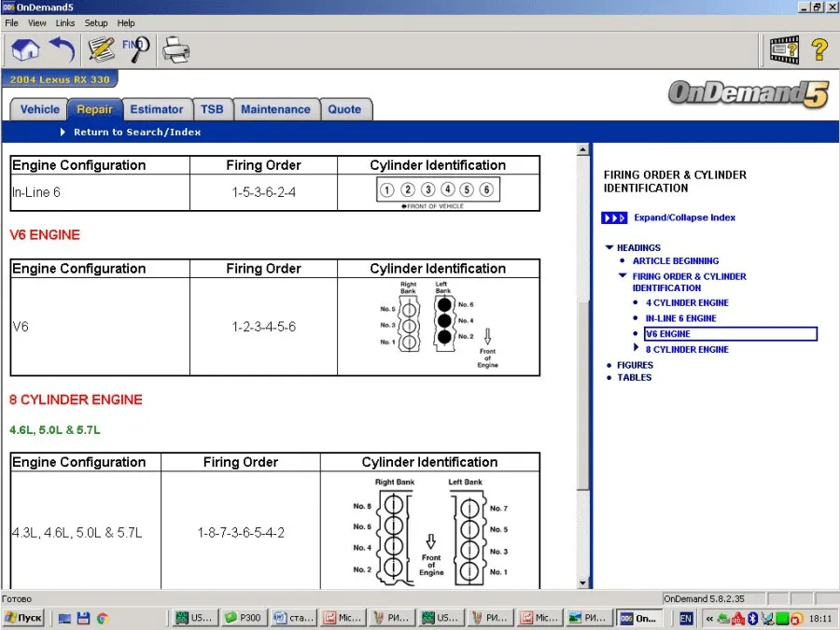
Task: Open the Setup menu
Action: [96, 23]
